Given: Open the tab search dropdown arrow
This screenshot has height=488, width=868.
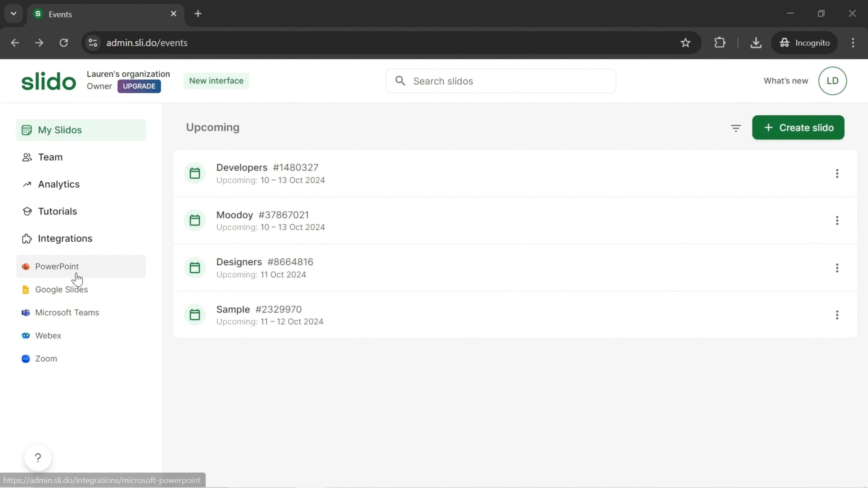Looking at the screenshot, I should (14, 14).
